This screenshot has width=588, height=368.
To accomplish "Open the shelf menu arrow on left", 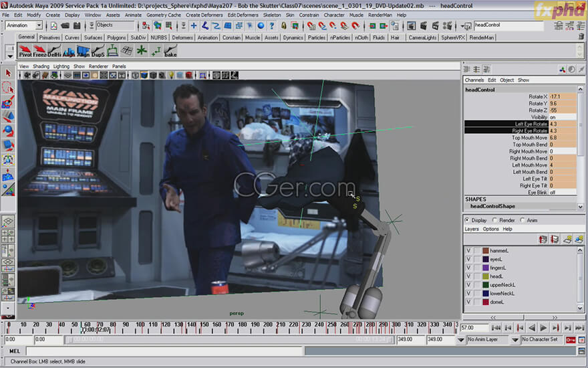I will tap(9, 56).
